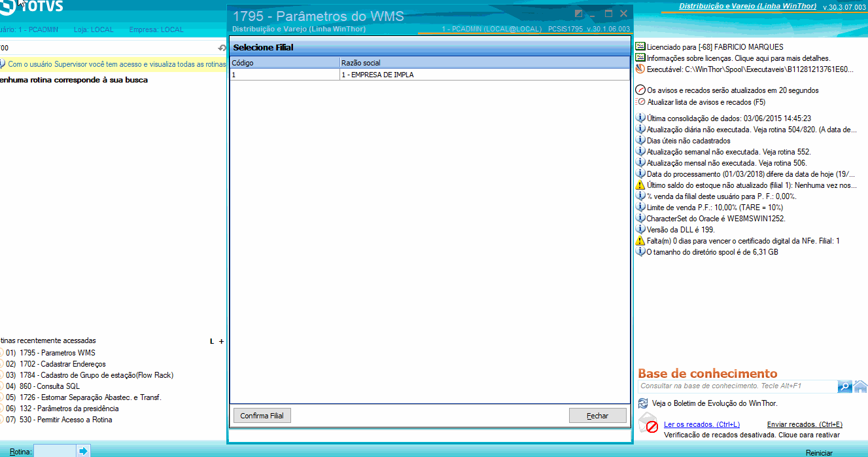Click info icon for % venda da filial
868x457 pixels.
(640, 196)
